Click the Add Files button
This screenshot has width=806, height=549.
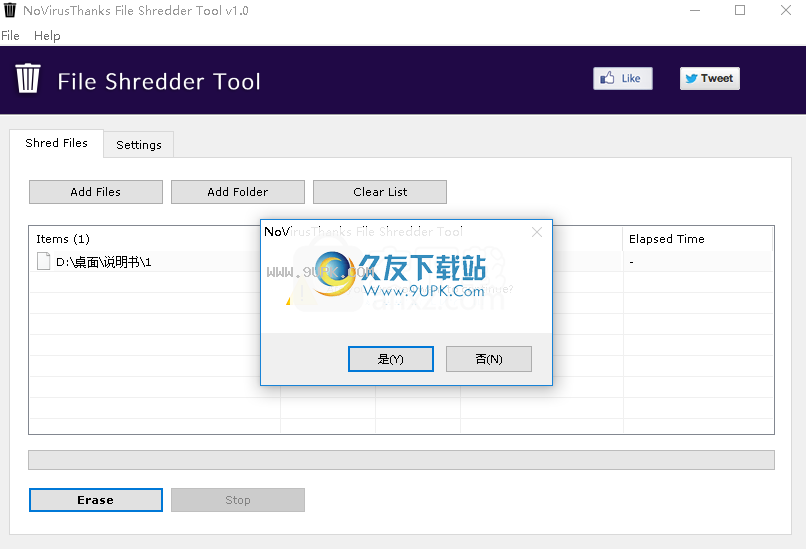(96, 192)
